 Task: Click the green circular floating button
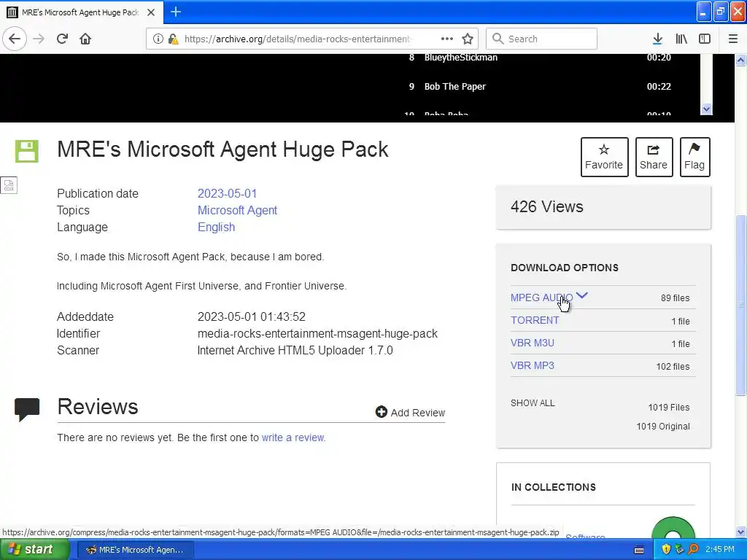coord(673,529)
